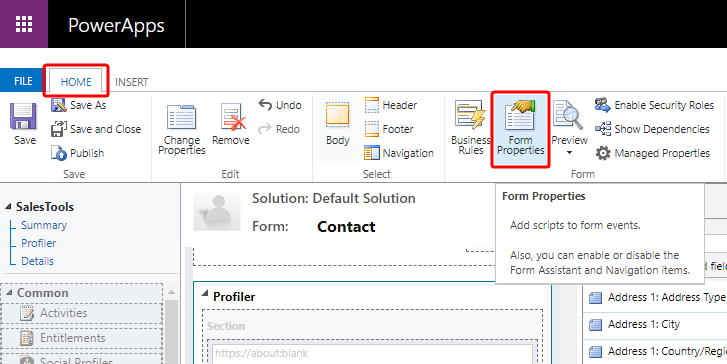Viewport: 727px width, 364px height.
Task: Collapse the Profiler tab section
Action: (205, 294)
